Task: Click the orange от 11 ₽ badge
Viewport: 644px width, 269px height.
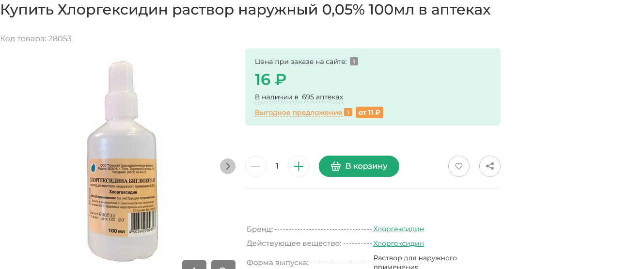Action: pyautogui.click(x=369, y=112)
